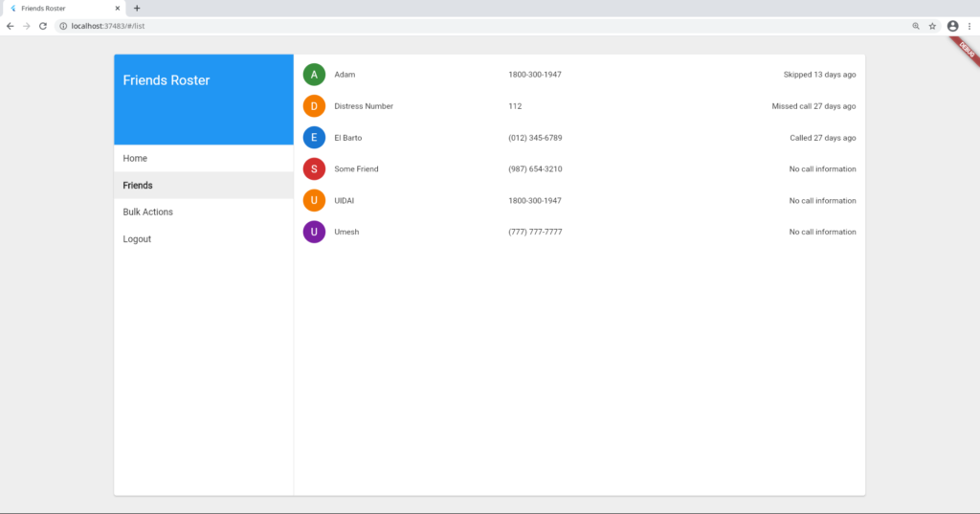The image size is (980, 514).
Task: Click the Skipped 13 days ago status
Action: pyautogui.click(x=820, y=75)
